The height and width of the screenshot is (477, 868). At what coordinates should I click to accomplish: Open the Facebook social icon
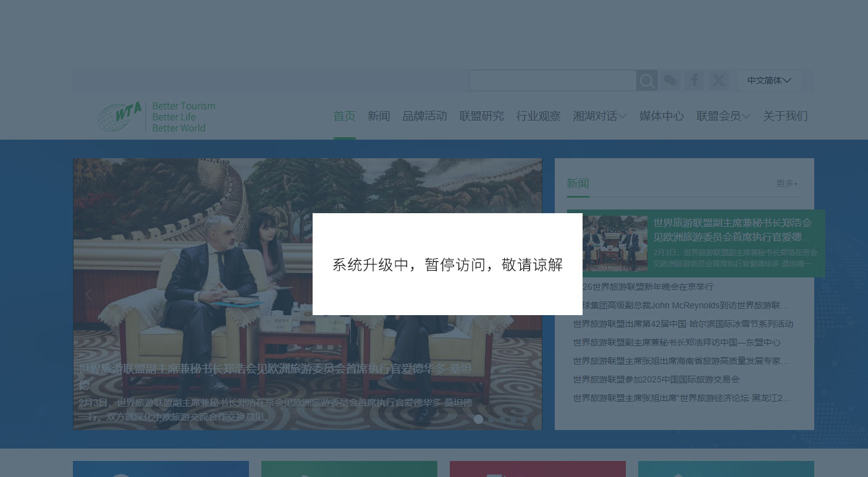coord(694,81)
